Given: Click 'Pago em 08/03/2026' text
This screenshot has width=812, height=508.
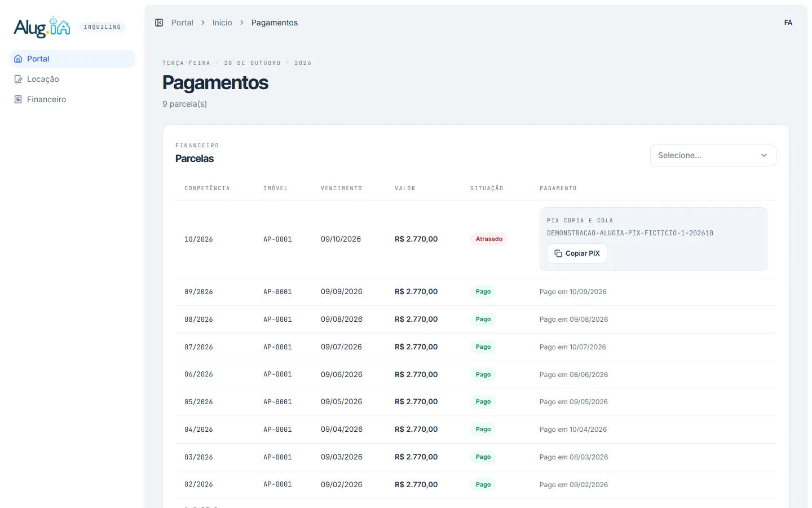Looking at the screenshot, I should (573, 457).
